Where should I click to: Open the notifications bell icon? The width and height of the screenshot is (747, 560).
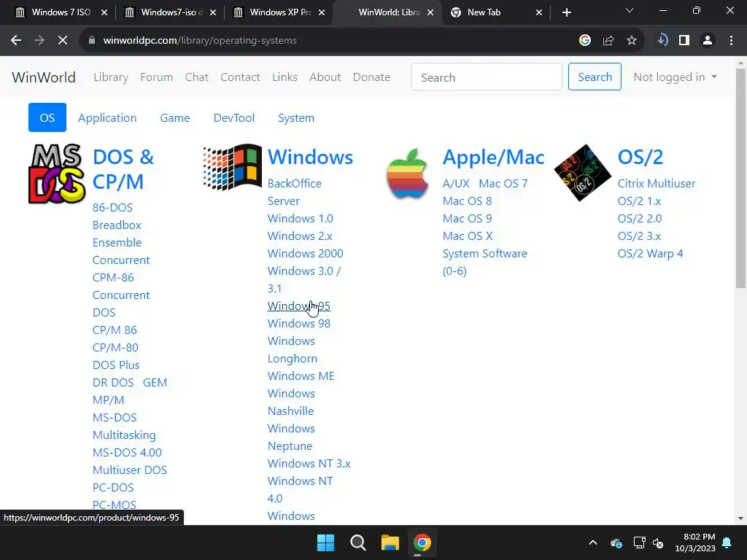pos(727,542)
